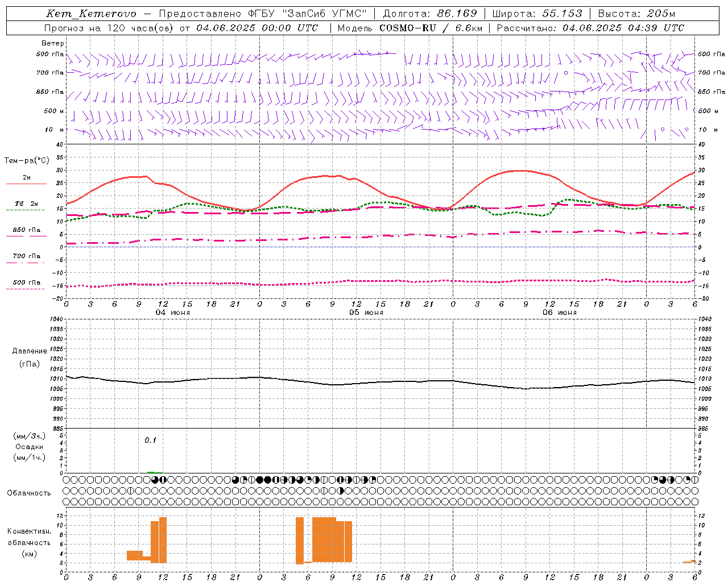Image resolution: width=728 pixels, height=582 pixels.
Task: Click the Конвективн. panel label
Action: coord(30,531)
